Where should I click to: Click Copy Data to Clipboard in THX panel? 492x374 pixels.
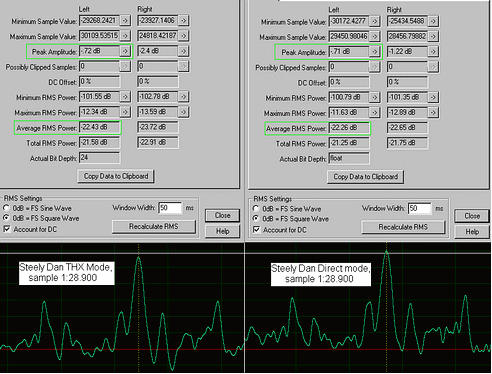coord(116,176)
